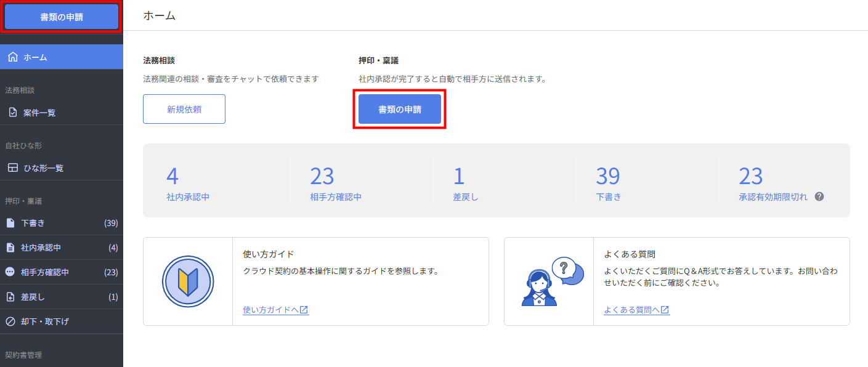The image size is (868, 367).
Task: Open the 使い方ガイドへ external link
Action: click(x=275, y=310)
